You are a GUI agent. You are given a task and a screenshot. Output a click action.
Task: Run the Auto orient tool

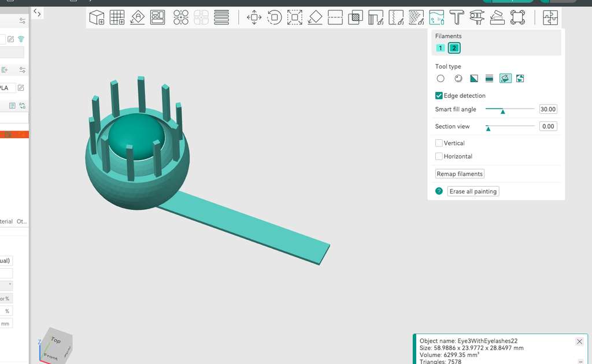[138, 17]
